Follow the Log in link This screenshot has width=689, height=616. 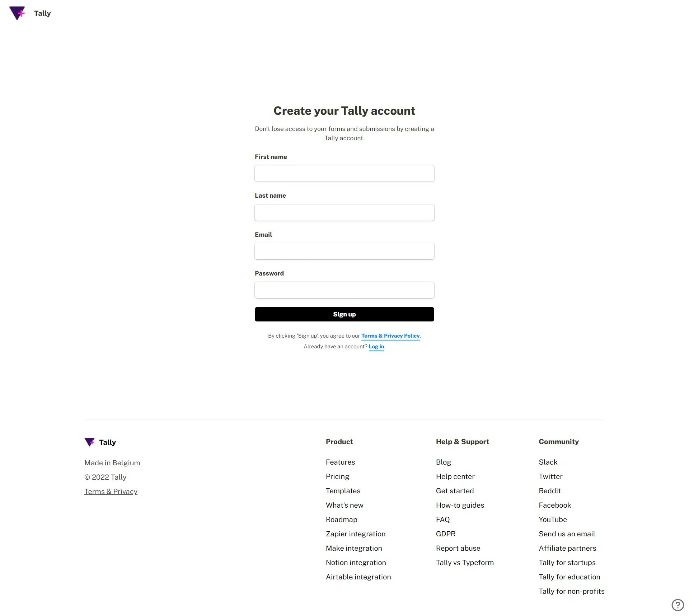(x=376, y=347)
